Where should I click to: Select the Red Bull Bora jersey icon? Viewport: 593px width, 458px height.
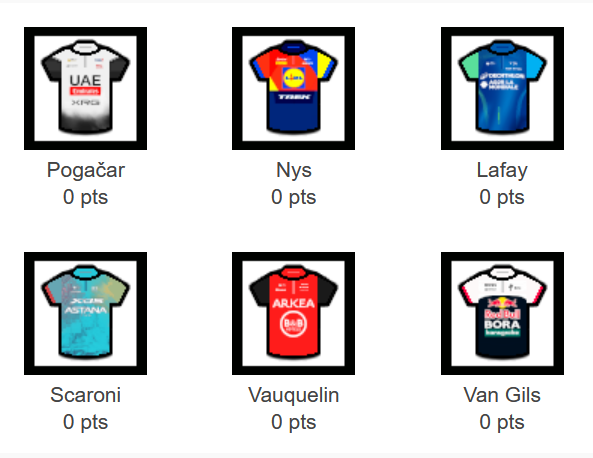pos(502,312)
